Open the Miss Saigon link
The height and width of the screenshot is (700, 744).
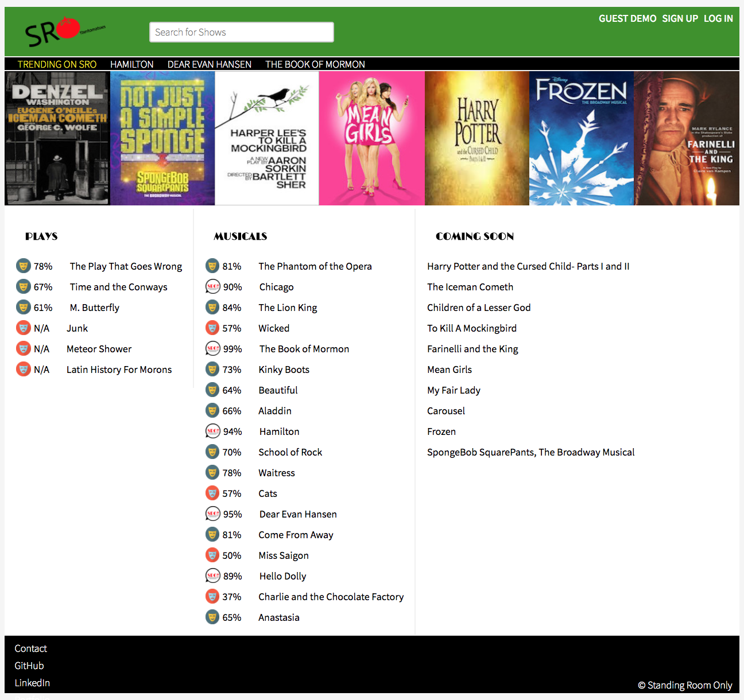pyautogui.click(x=284, y=555)
